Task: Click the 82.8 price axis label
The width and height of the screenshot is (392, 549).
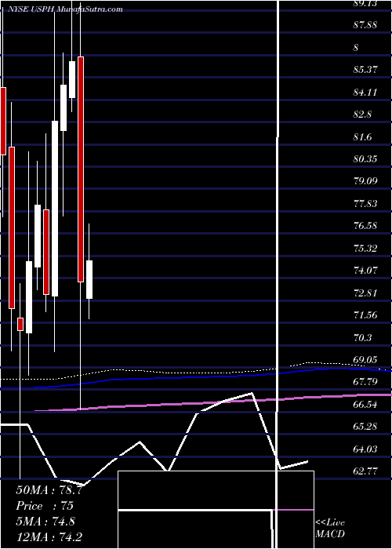Action: point(362,115)
